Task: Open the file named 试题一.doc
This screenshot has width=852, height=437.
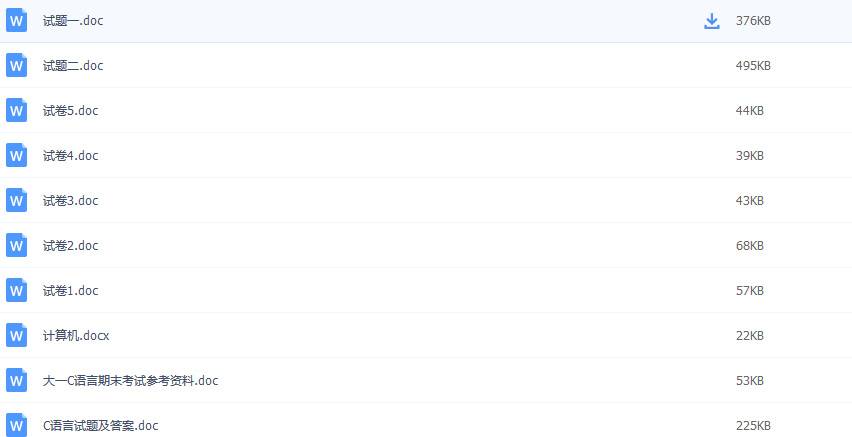Action: pos(73,21)
